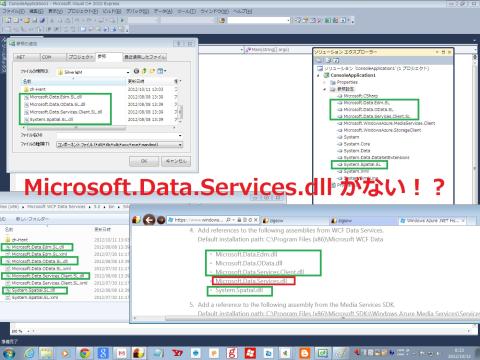480x360 pixels.
Task: Open the 表示 menu
Action: [55, 11]
